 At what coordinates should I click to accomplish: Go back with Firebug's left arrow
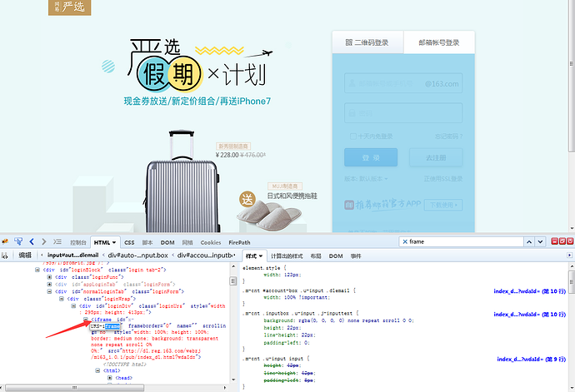(32, 241)
